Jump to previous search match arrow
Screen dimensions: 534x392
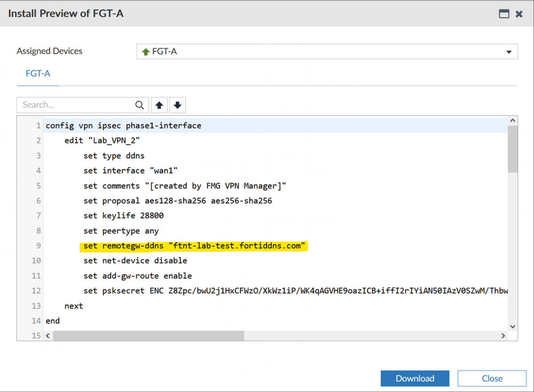(159, 105)
